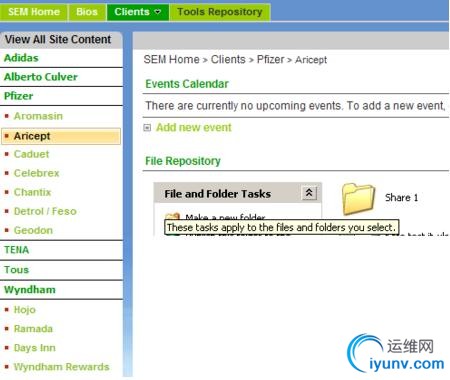Select Days Inn under Wyndham
This screenshot has height=380, width=450.
[35, 348]
